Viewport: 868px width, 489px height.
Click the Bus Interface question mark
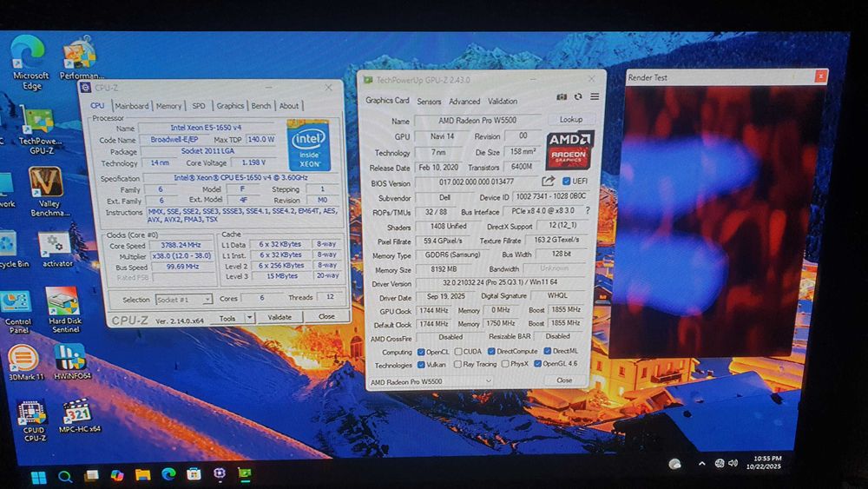pos(588,210)
